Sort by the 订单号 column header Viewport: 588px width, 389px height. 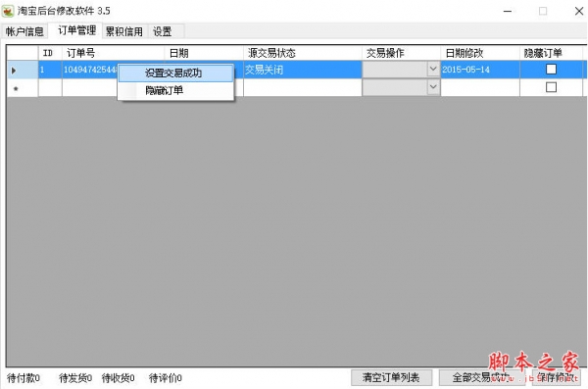click(x=113, y=53)
